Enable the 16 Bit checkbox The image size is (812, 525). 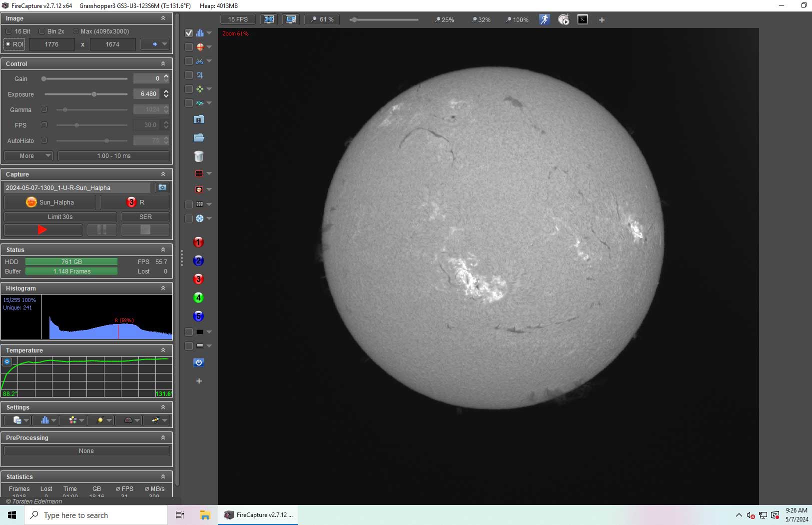pyautogui.click(x=8, y=31)
